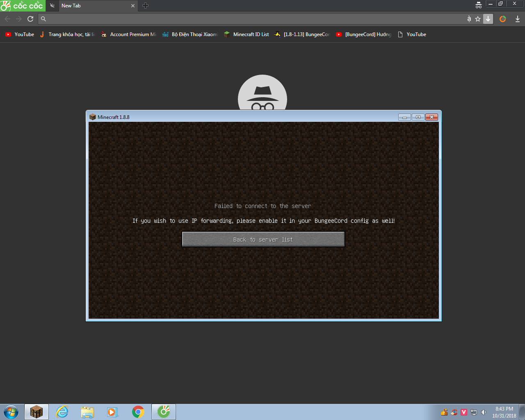Switch to Cốc Cốc browser in the taskbar

pos(164,412)
